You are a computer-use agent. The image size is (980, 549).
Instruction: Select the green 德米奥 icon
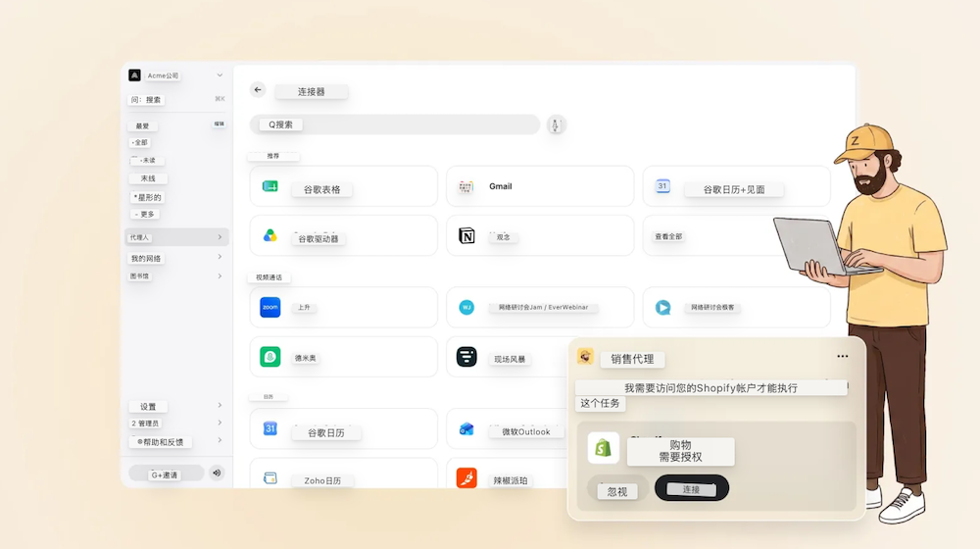(270, 357)
